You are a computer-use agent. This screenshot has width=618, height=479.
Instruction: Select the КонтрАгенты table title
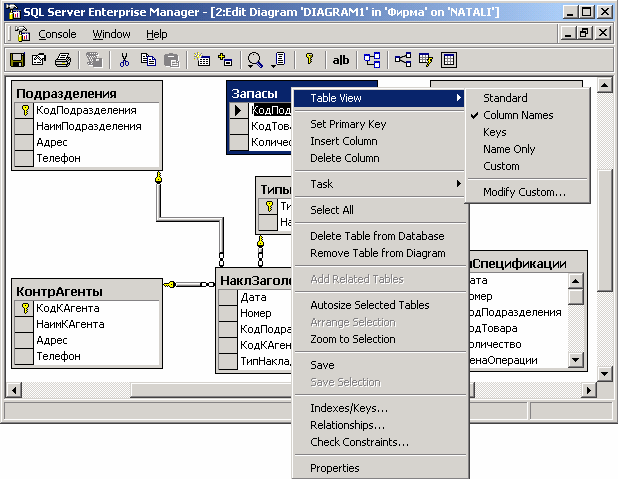pos(59,291)
